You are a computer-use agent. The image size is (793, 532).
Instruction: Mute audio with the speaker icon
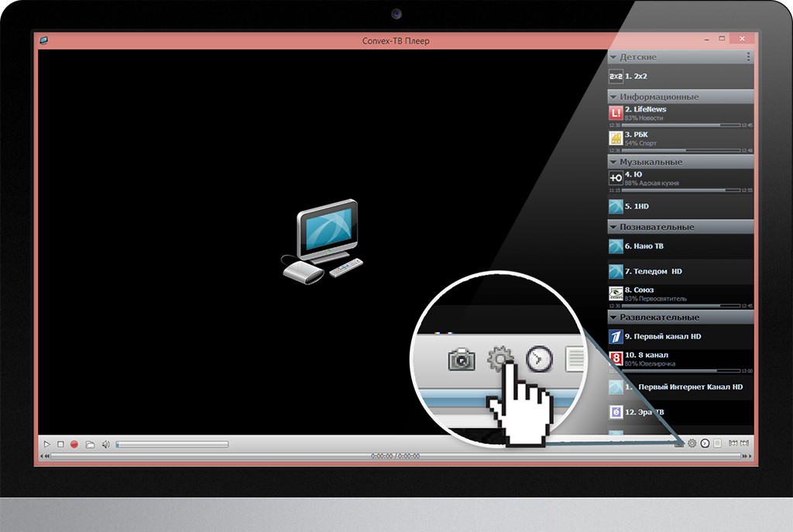[105, 444]
